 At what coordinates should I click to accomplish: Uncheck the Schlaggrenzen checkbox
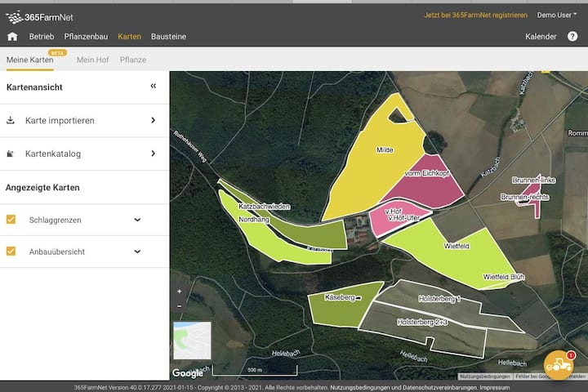tap(11, 220)
